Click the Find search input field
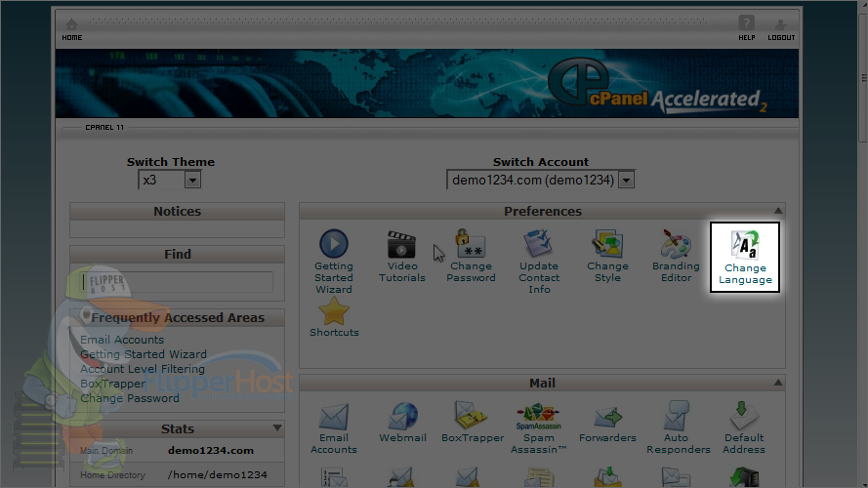868x488 pixels. click(177, 282)
